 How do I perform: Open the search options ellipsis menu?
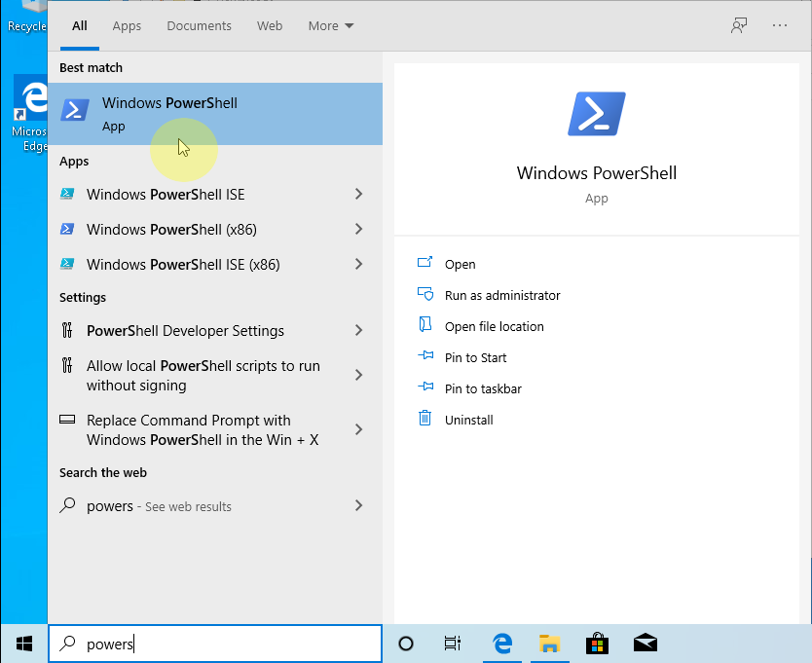click(779, 25)
